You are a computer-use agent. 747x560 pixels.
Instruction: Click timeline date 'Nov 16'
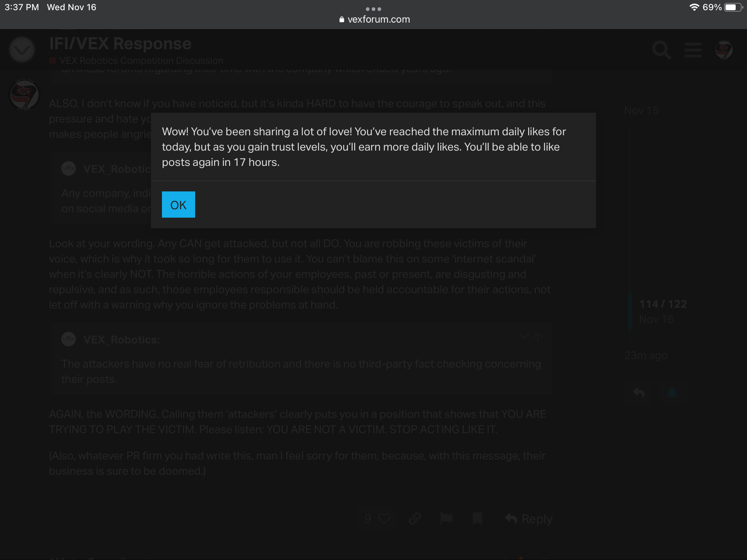(657, 319)
